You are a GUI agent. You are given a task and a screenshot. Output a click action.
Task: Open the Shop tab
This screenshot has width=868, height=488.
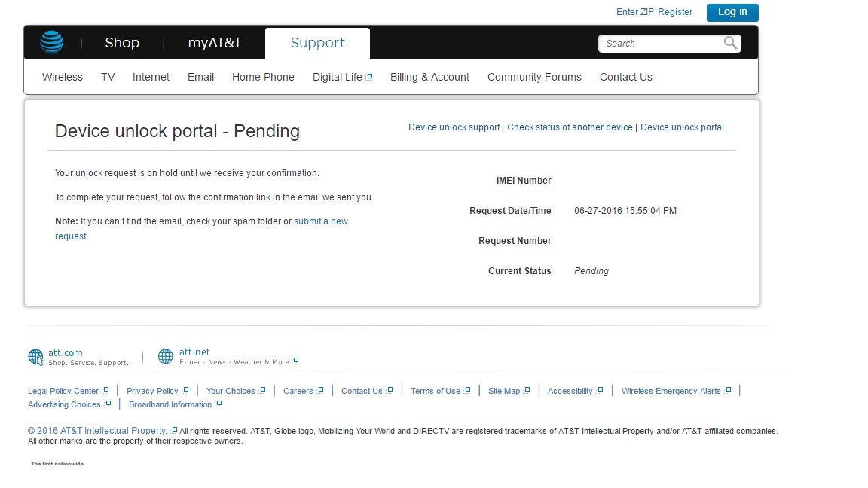(x=122, y=43)
